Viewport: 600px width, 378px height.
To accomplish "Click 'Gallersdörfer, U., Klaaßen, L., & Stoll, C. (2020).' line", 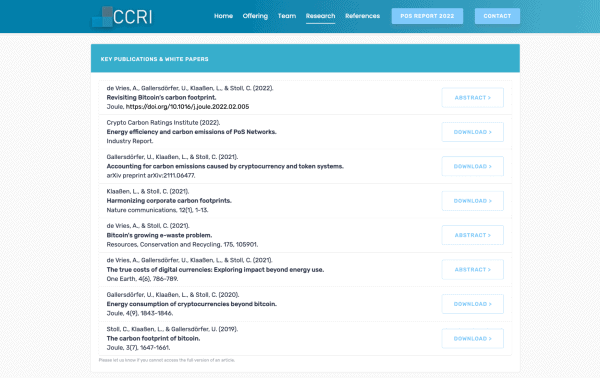I will 173,295.
